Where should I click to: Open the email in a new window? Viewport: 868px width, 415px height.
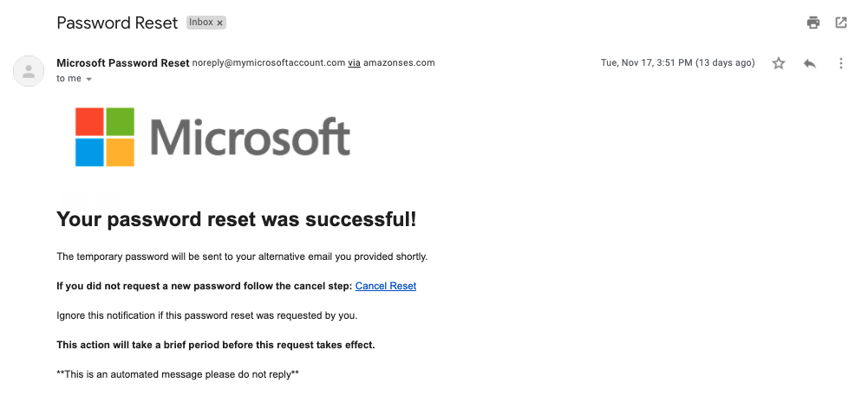click(x=840, y=23)
